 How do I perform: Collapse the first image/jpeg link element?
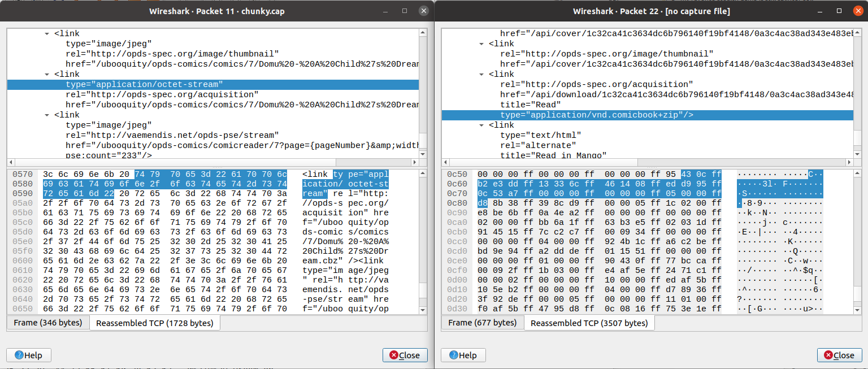(46, 33)
